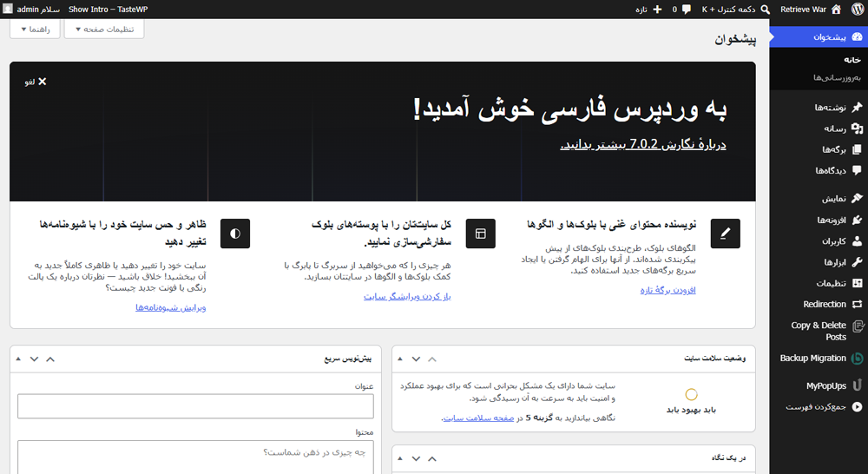Open the comments bubble icon in the admin bar

(687, 10)
